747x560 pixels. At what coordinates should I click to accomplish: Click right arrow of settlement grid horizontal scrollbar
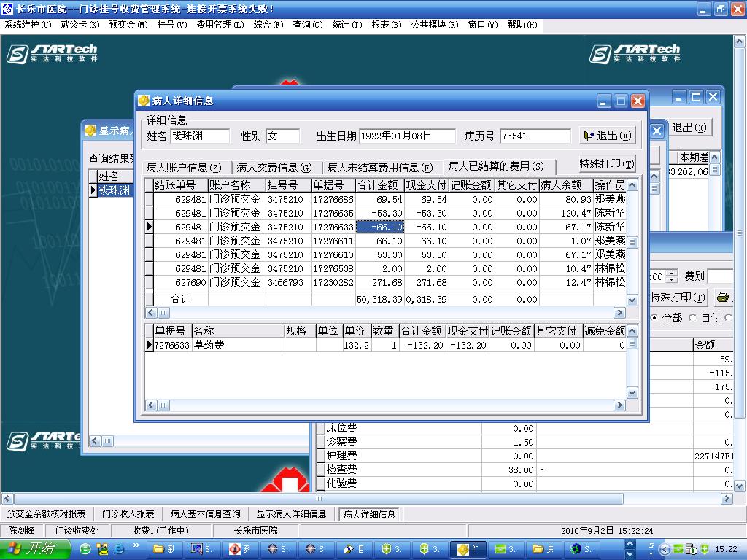(x=619, y=313)
